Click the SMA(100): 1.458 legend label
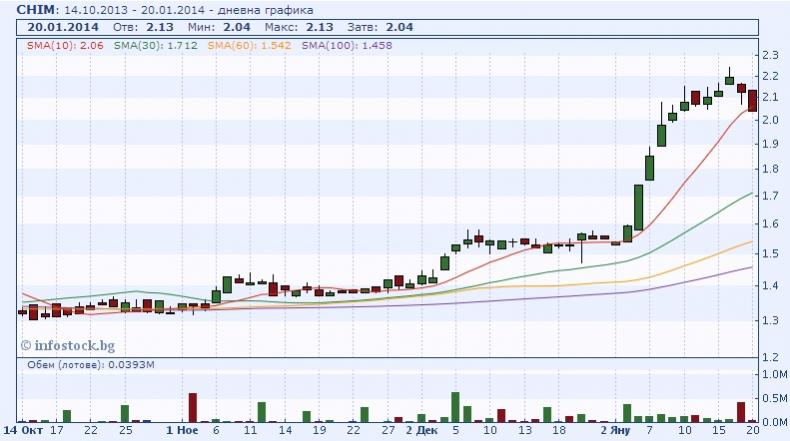Viewport: 790px width, 441px height. pos(347,45)
